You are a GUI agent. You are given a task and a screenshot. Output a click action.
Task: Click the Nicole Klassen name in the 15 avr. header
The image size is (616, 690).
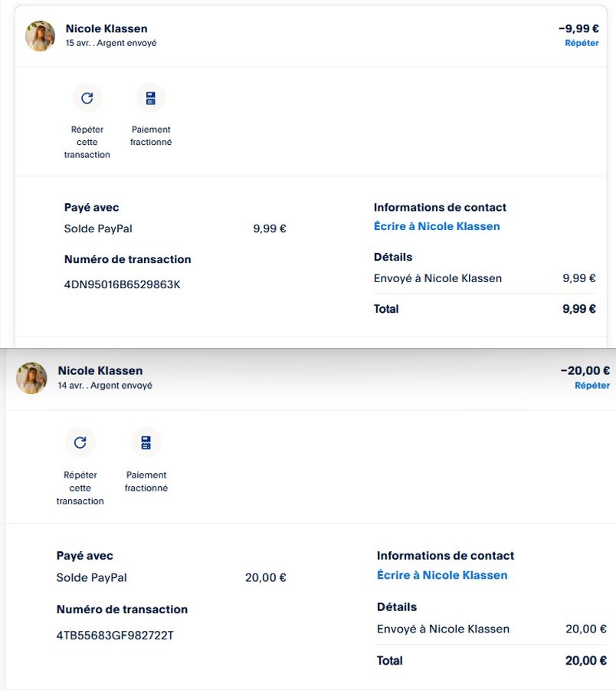pyautogui.click(x=106, y=29)
